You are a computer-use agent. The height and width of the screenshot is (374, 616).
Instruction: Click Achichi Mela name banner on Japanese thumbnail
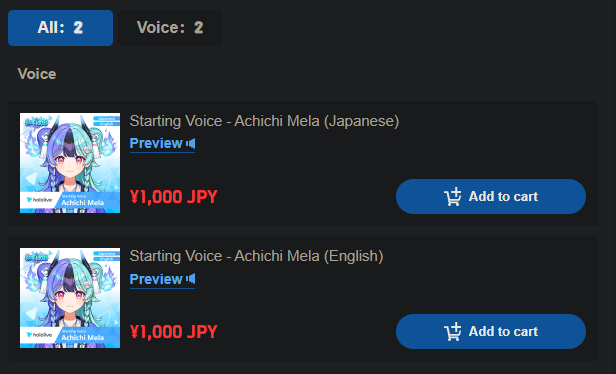(x=82, y=201)
